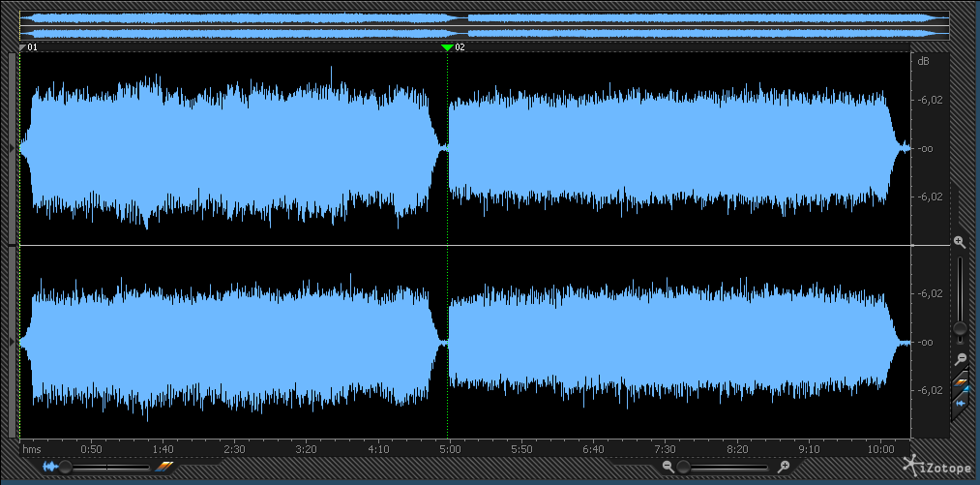
Task: Click the dB amplitude scale label
Action: pos(923,61)
